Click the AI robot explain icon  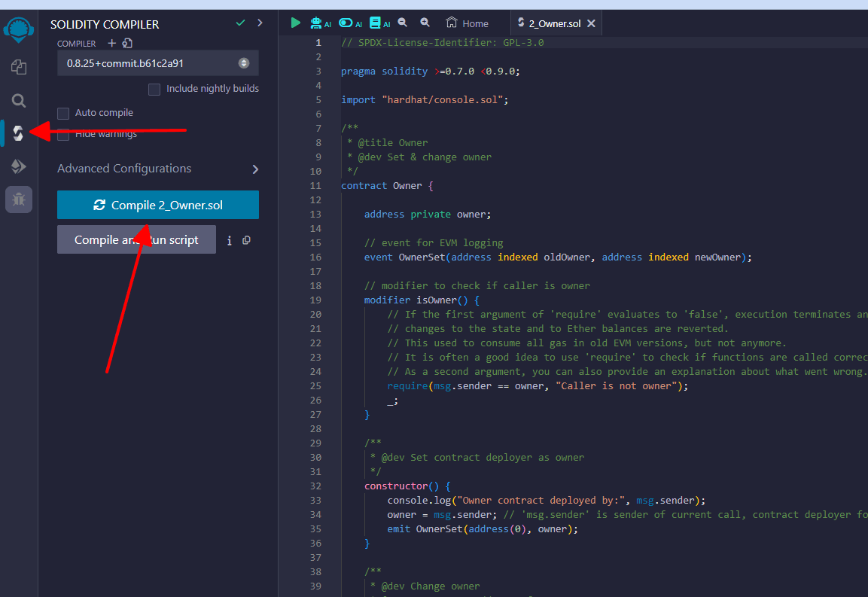pyautogui.click(x=316, y=23)
